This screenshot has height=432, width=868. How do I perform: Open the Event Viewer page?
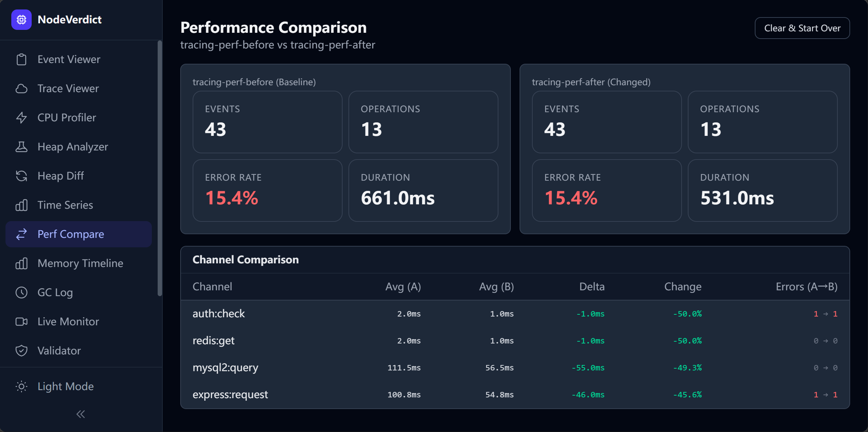tap(79, 59)
